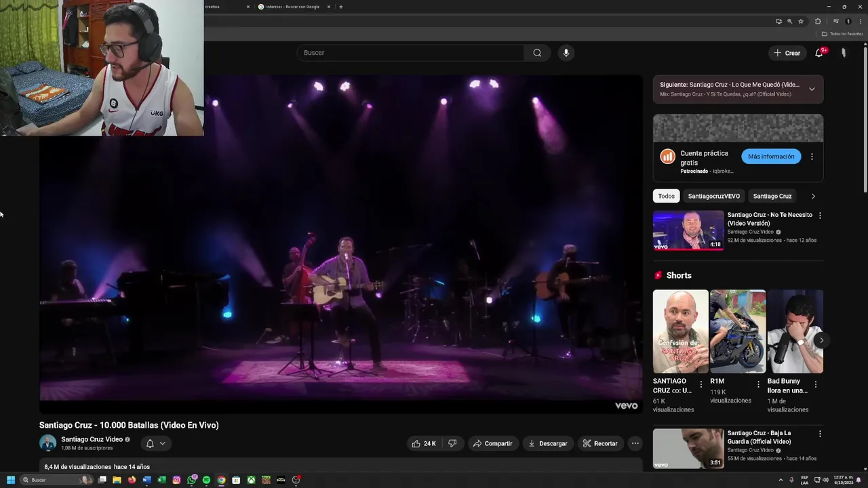Screen dimensions: 868x488
Task: Open options menu for Baja La Guardia video
Action: tap(820, 434)
